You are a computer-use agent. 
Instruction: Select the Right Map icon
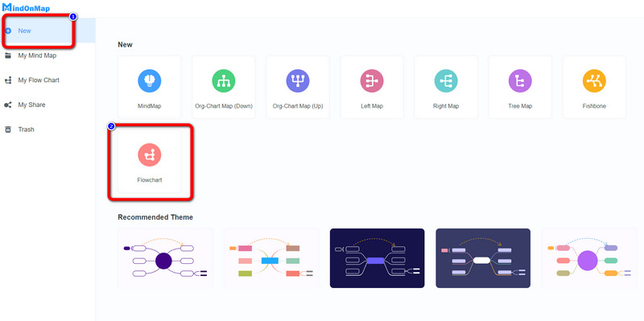point(446,80)
